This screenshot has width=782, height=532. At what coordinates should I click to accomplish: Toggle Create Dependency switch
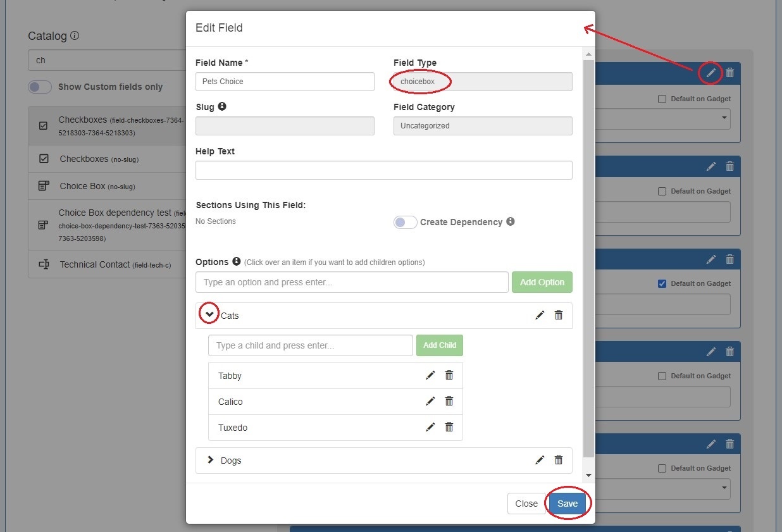pos(405,222)
